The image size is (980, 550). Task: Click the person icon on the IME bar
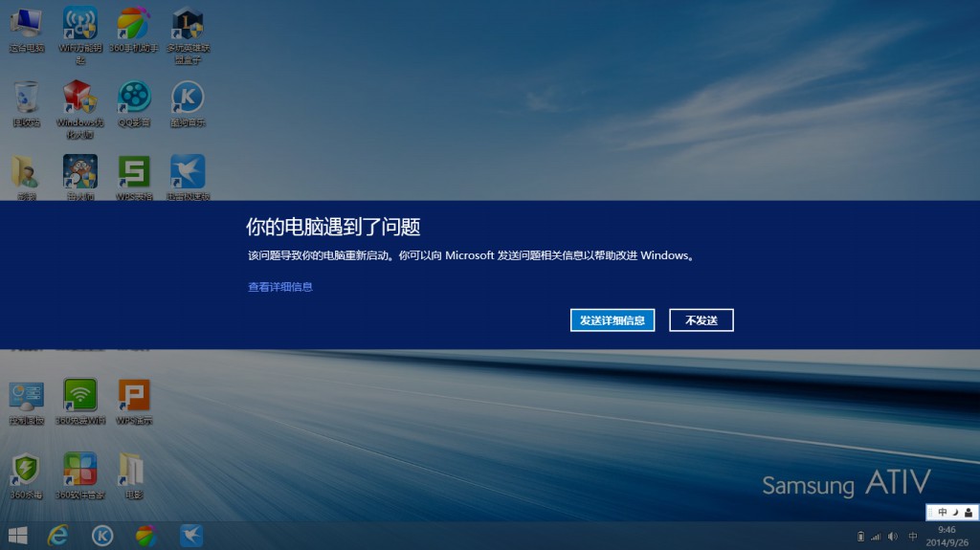tap(969, 513)
